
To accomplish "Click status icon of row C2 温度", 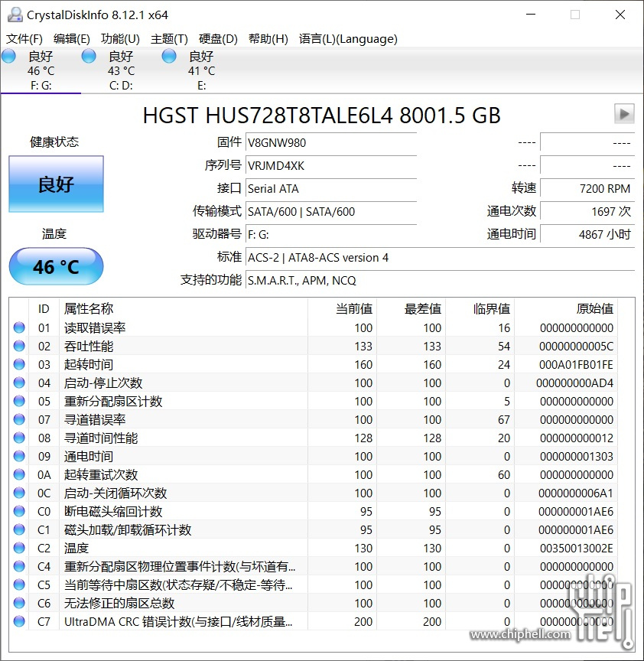I will [x=19, y=548].
